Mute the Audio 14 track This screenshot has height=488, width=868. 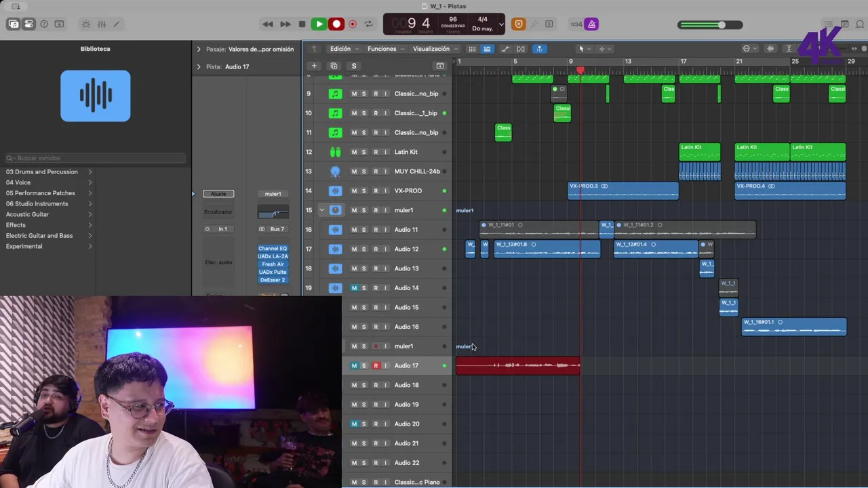(354, 288)
